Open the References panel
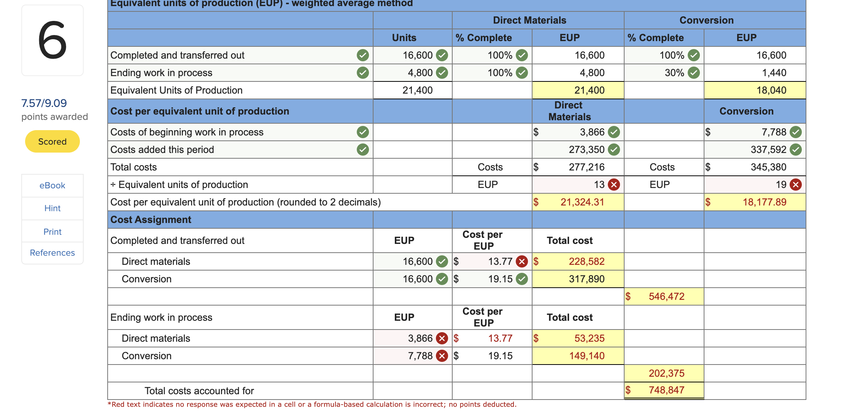Viewport: 868px width, 414px height. coord(52,253)
